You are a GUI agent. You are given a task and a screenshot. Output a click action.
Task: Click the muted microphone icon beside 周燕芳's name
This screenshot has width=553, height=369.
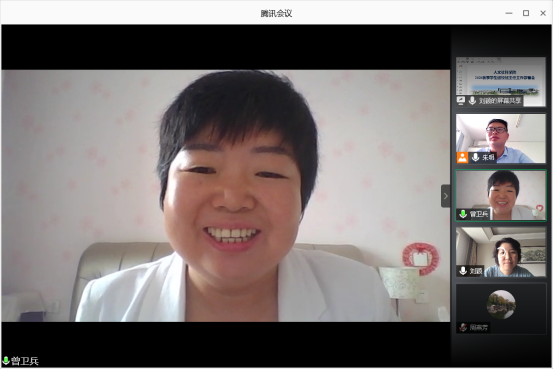(x=463, y=327)
